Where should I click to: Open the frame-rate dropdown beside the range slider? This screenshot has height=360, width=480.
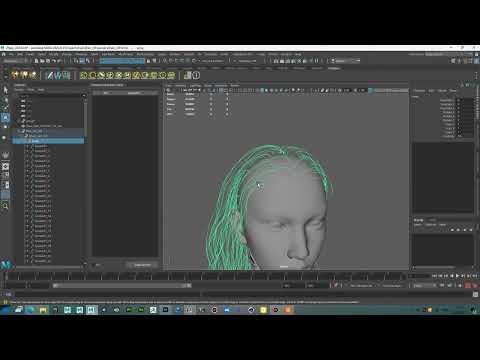pyautogui.click(x=424, y=286)
